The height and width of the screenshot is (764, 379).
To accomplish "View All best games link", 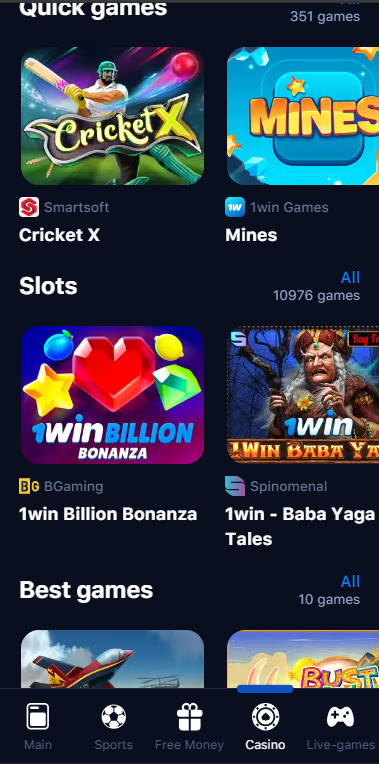I will point(350,581).
